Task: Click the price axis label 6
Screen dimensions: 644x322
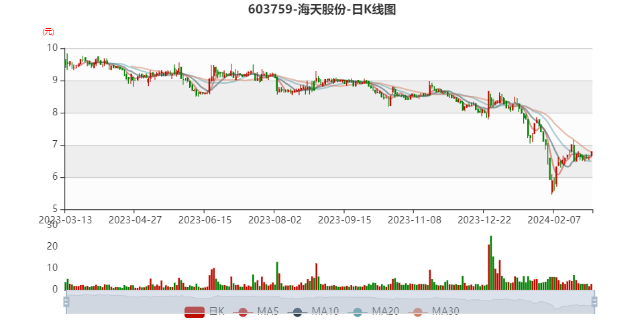Action: click(56, 177)
